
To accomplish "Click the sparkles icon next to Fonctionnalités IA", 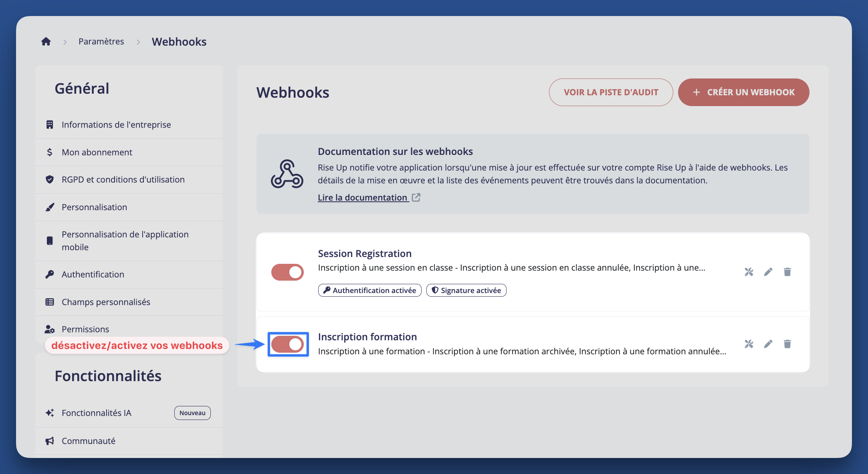I will coord(49,413).
